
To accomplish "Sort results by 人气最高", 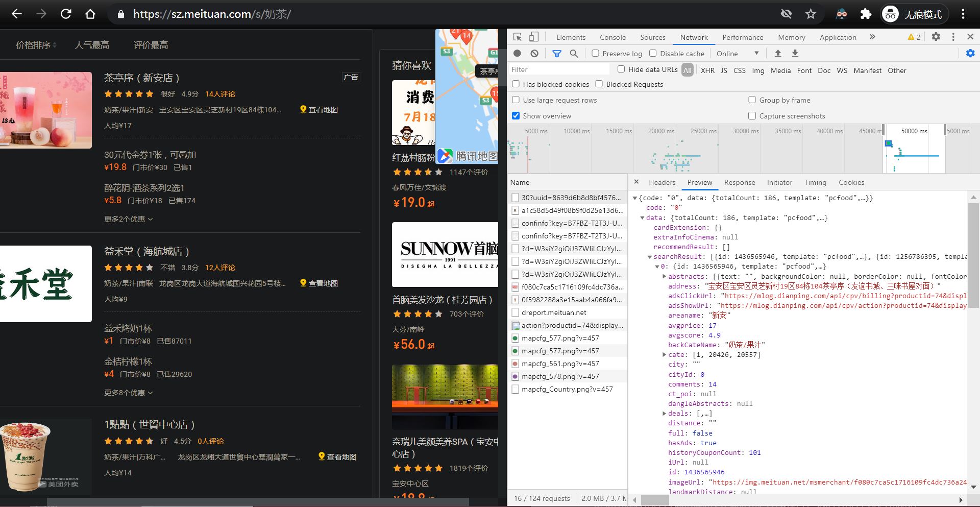I will coord(92,45).
